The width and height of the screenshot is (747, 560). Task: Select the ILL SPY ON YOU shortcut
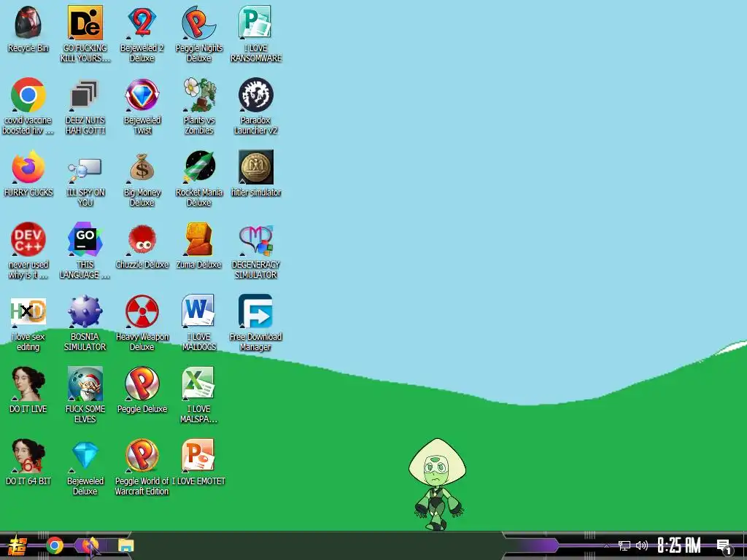pyautogui.click(x=85, y=168)
